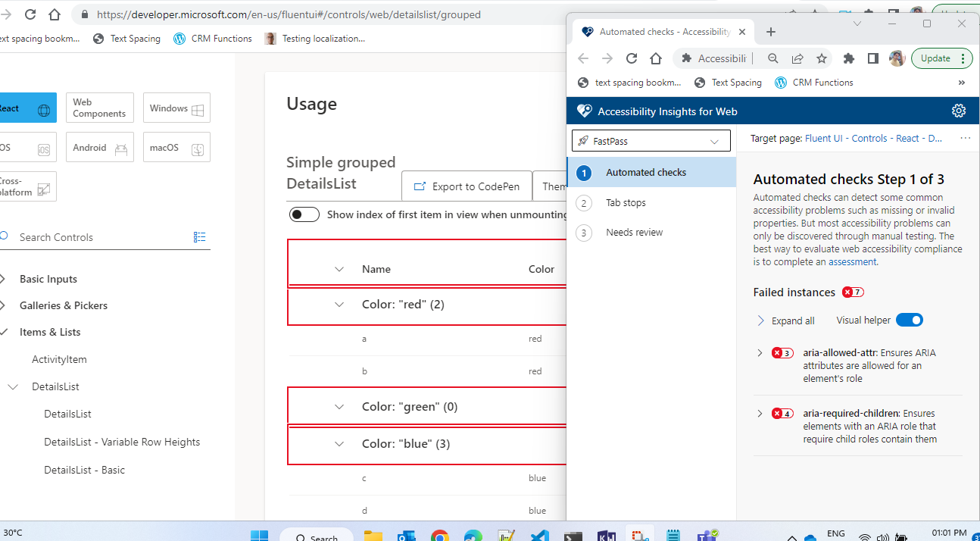The image size is (980, 541).
Task: Expand the aria-allowed-attr failed instance
Action: click(x=760, y=352)
